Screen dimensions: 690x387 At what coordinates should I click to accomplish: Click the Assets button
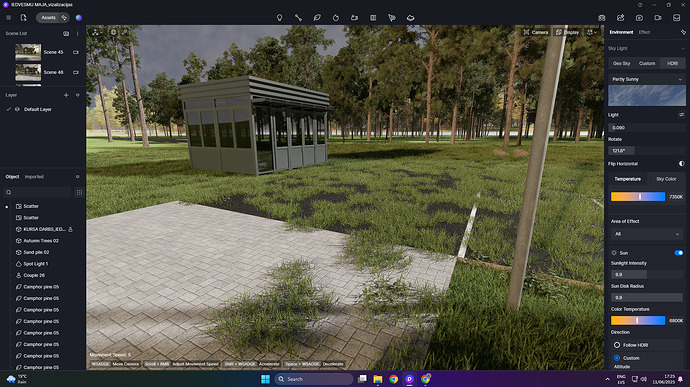(x=48, y=18)
